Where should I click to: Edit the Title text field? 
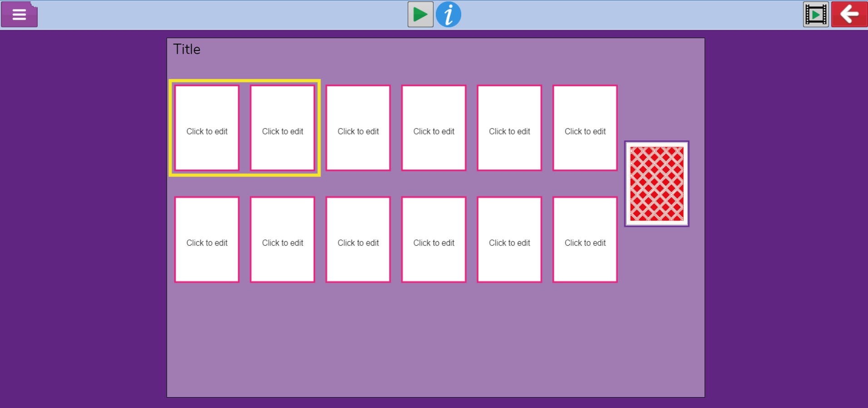(187, 49)
